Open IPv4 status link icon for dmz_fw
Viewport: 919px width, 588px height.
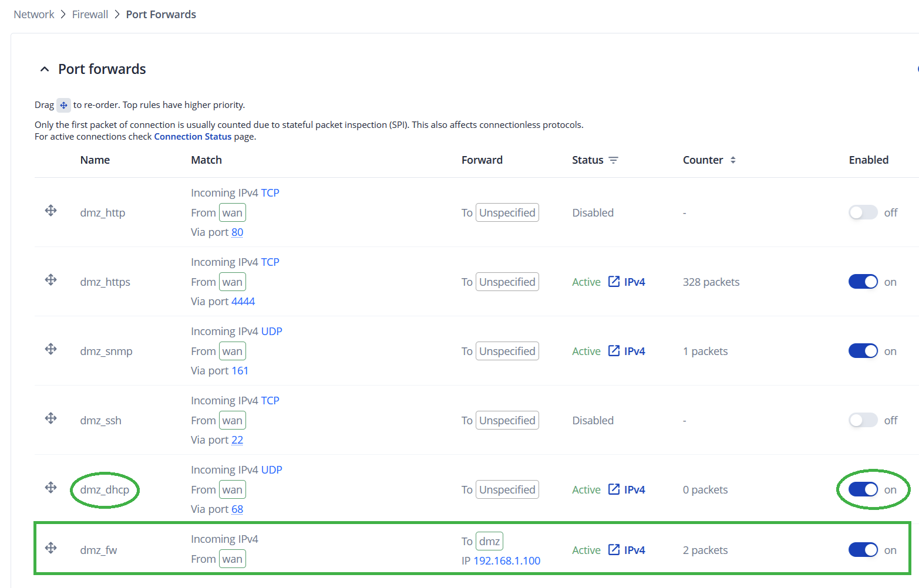tap(614, 550)
